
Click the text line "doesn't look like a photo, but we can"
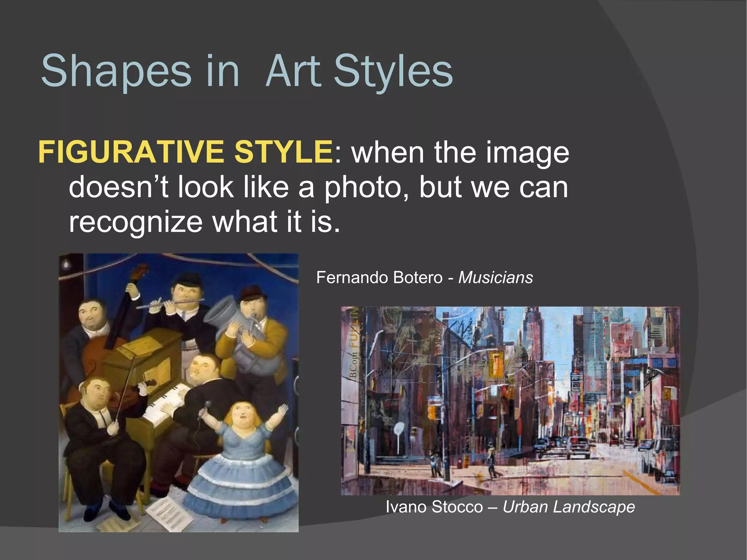[318, 188]
